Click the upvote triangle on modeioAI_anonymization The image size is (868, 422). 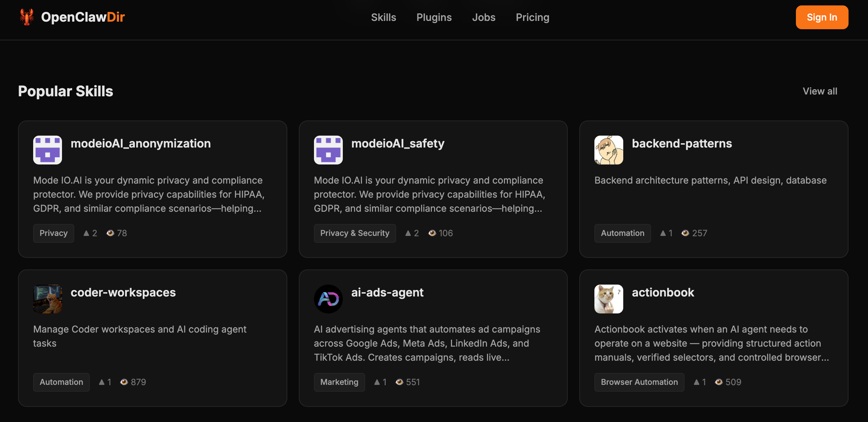[x=86, y=233]
